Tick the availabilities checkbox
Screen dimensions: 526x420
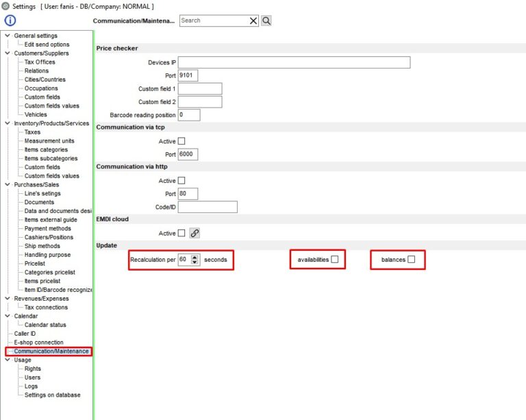click(x=335, y=260)
